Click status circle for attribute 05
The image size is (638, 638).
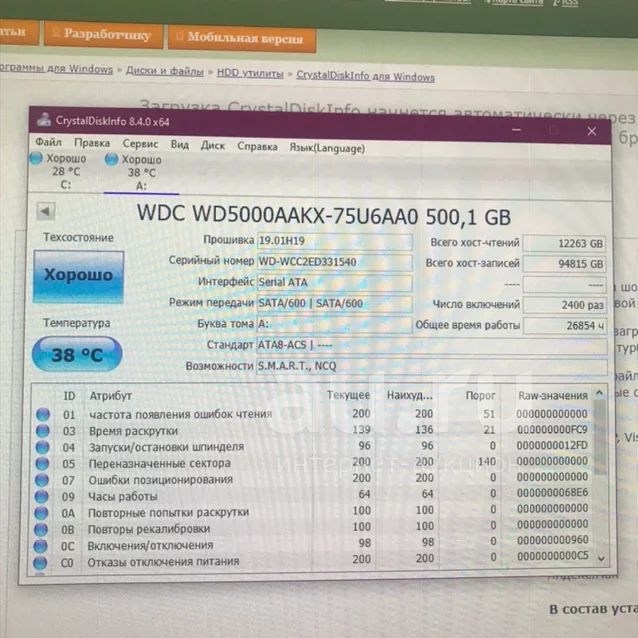(x=42, y=463)
